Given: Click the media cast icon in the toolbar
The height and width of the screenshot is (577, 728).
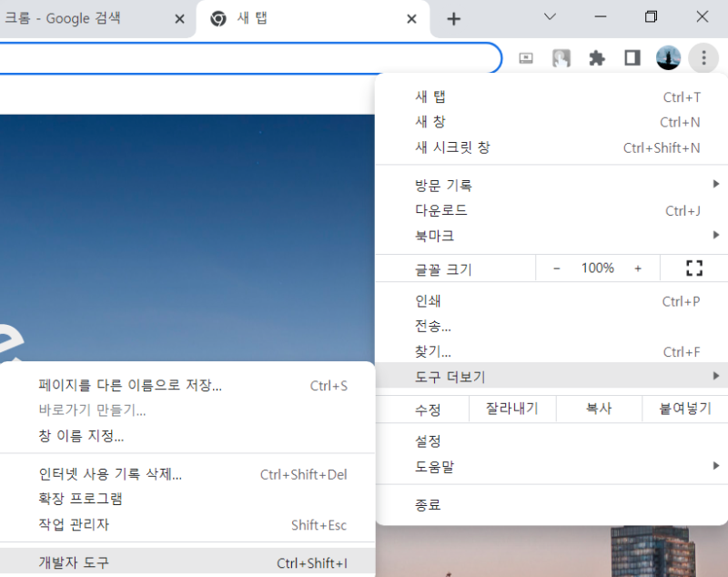Looking at the screenshot, I should tap(526, 58).
